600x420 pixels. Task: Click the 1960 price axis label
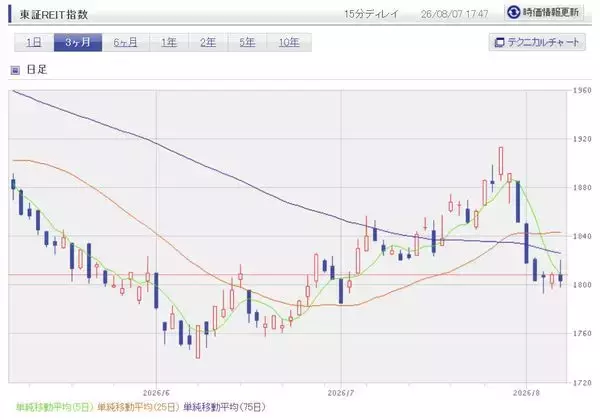point(582,91)
